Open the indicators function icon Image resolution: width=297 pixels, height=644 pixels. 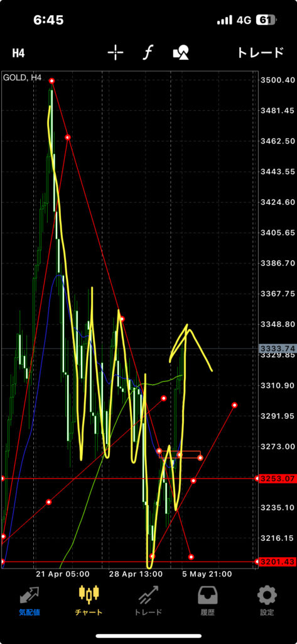148,53
